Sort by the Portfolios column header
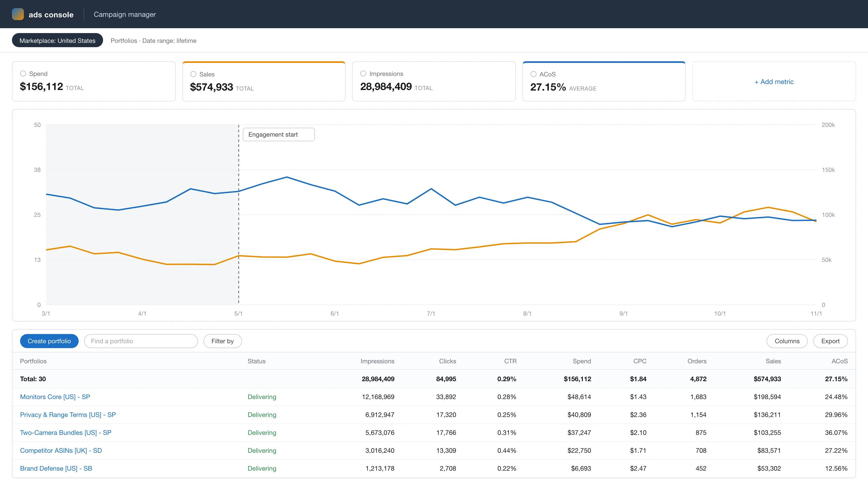Image resolution: width=868 pixels, height=488 pixels. coord(33,361)
